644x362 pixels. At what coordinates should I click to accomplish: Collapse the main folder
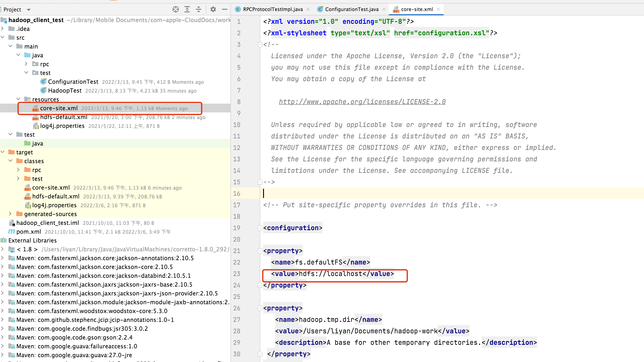(x=11, y=46)
